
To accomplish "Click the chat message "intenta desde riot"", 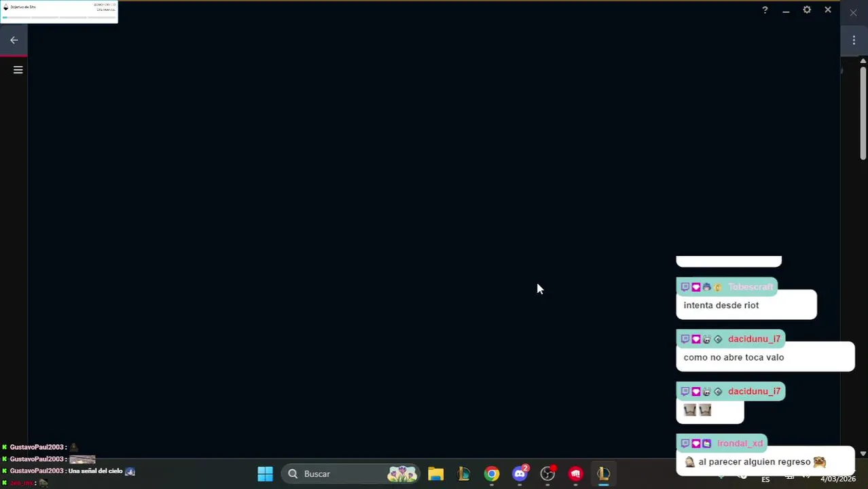I will (721, 306).
